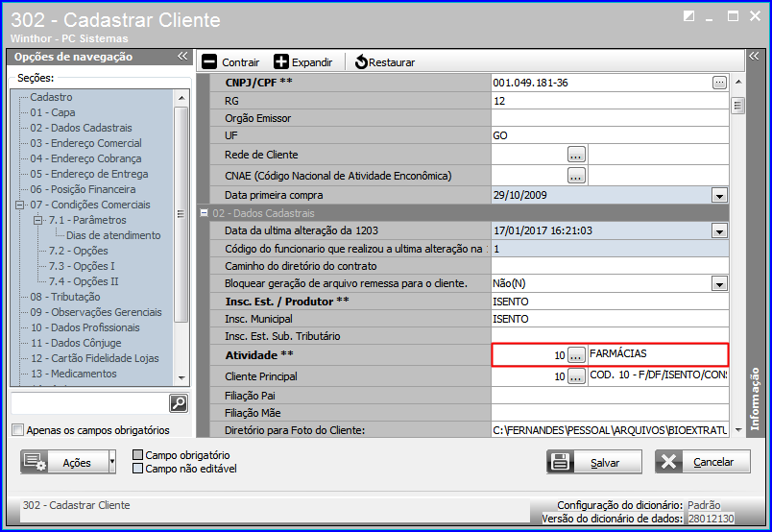Select 7.2 - Opções tree item
Screen dimensions: 772x532
tap(78, 251)
